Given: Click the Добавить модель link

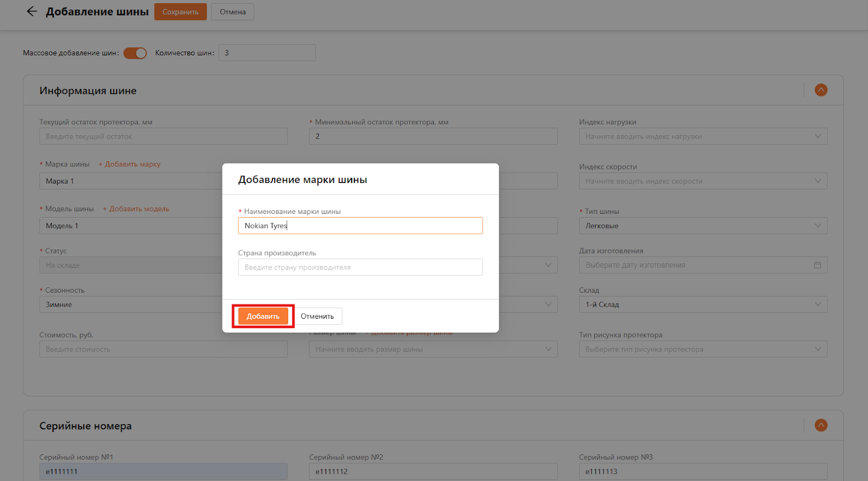Looking at the screenshot, I should 136,209.
